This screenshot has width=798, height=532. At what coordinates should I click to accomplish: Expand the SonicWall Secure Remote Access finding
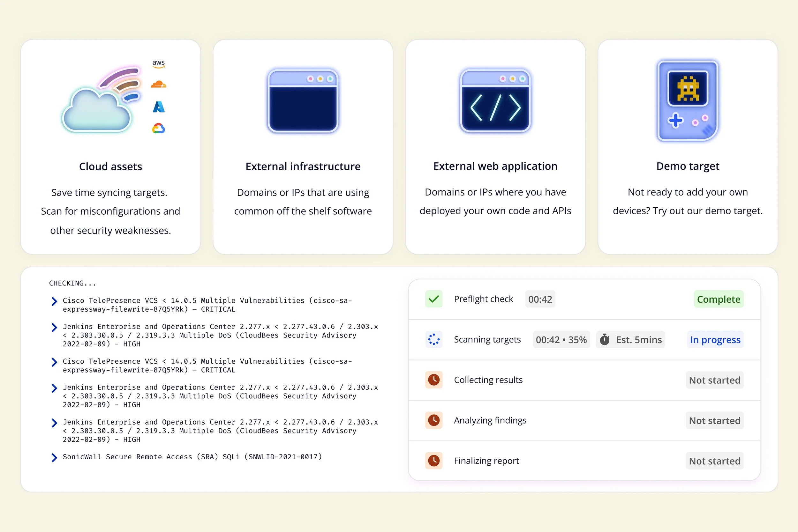pos(54,457)
